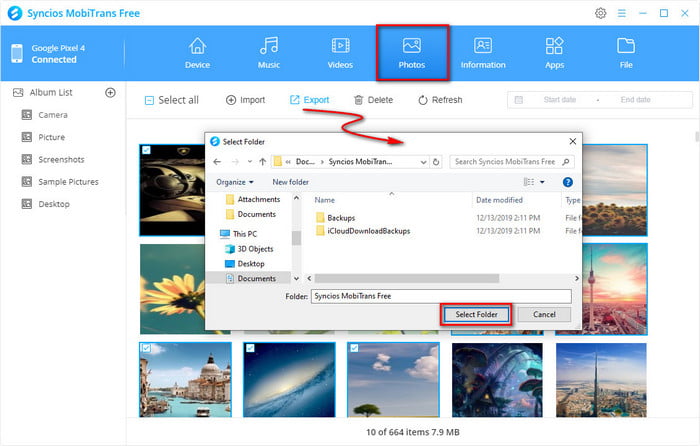Uncheck the Venice photo checkbox
Screen dimensions: 700x446
click(146, 348)
